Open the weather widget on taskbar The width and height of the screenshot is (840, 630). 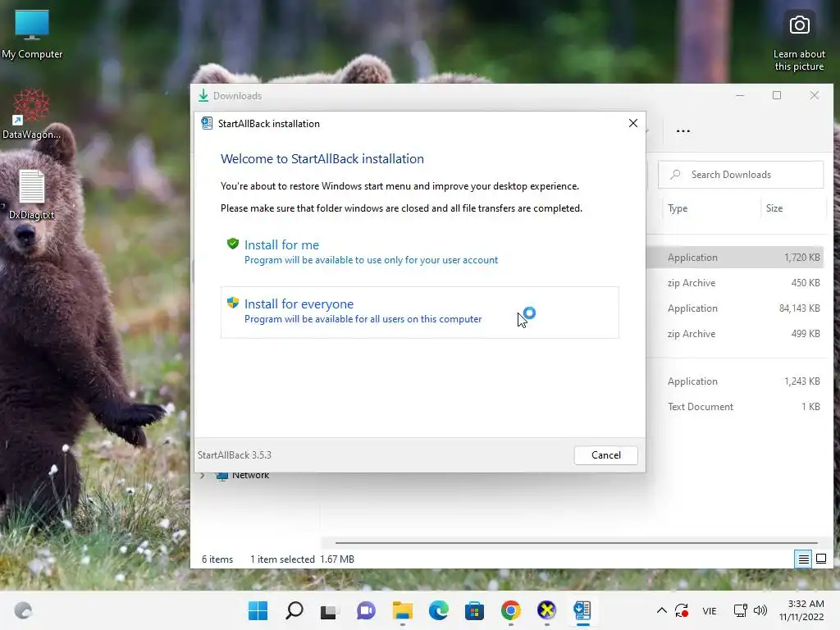pyautogui.click(x=23, y=610)
